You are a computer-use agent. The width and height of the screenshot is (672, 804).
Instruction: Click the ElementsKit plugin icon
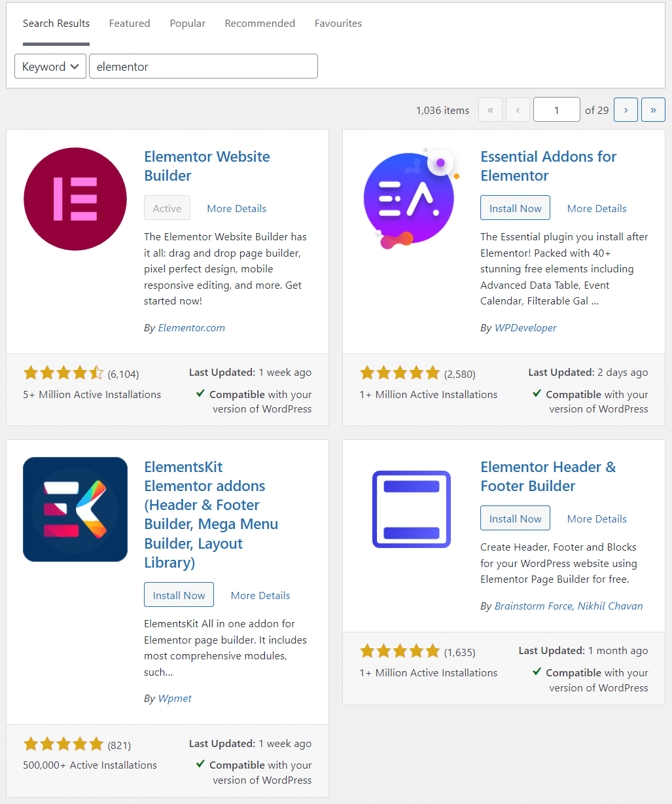[x=75, y=509]
